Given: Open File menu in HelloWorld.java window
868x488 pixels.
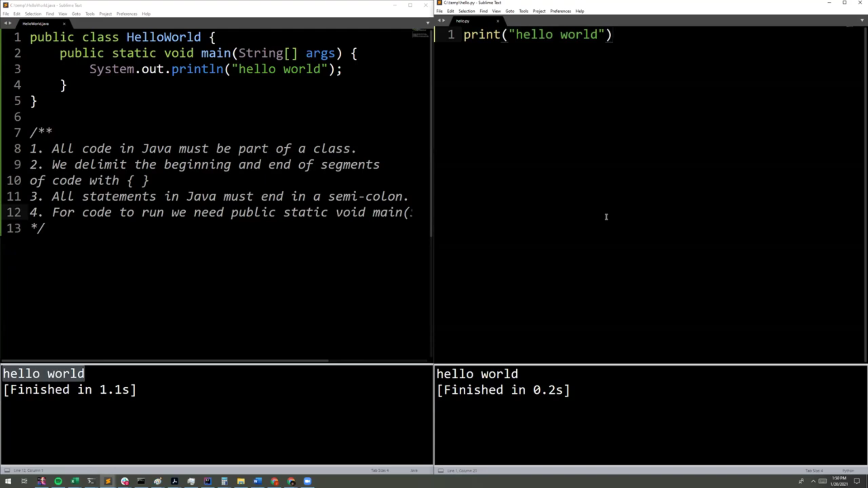Looking at the screenshot, I should click(5, 14).
